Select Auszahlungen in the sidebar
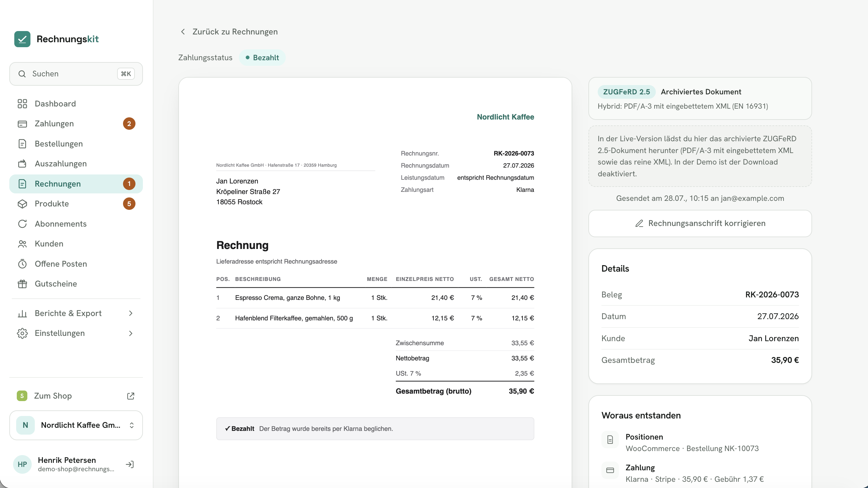The width and height of the screenshot is (868, 488). [x=76, y=164]
